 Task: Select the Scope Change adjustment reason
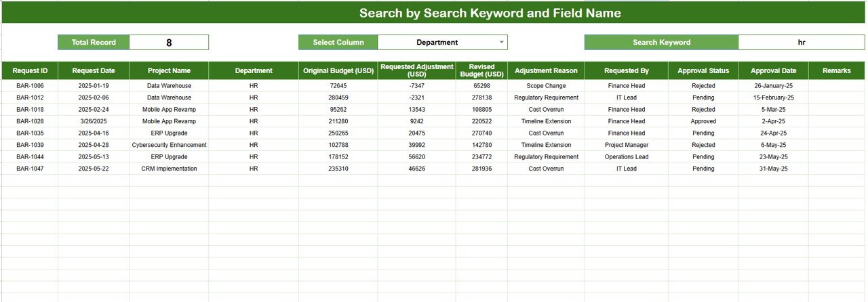(546, 86)
